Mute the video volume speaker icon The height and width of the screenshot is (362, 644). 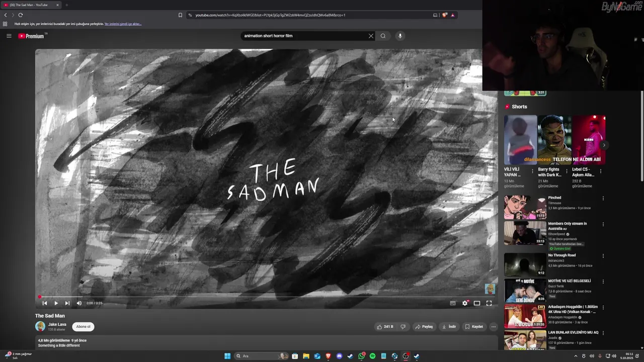point(79,303)
